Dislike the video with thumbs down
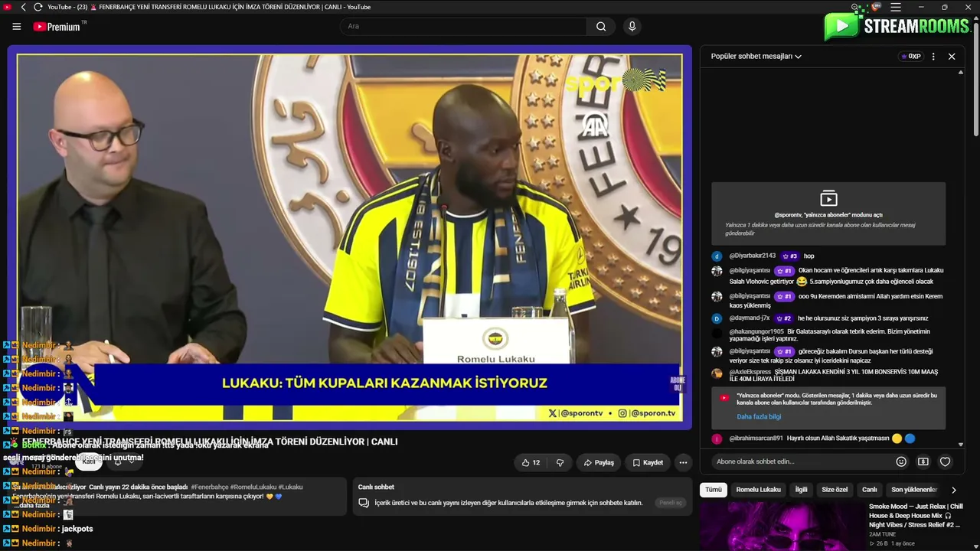980x551 pixels. tap(560, 462)
